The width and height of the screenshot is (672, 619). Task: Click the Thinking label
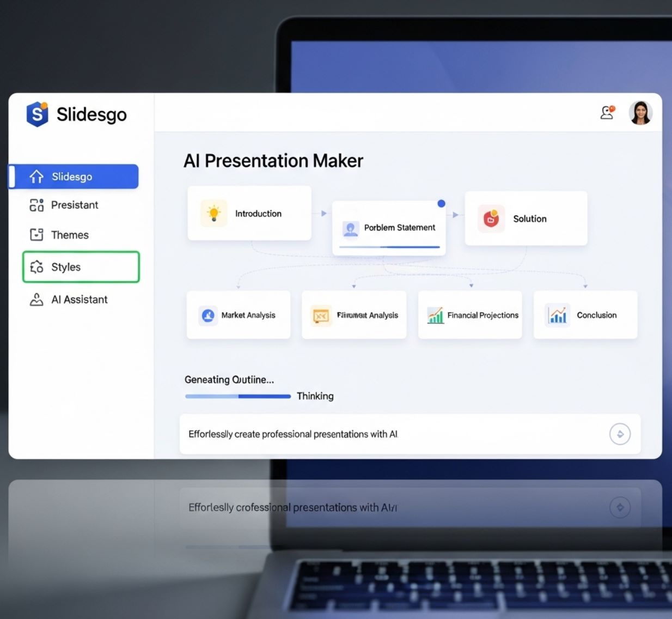[x=315, y=396]
